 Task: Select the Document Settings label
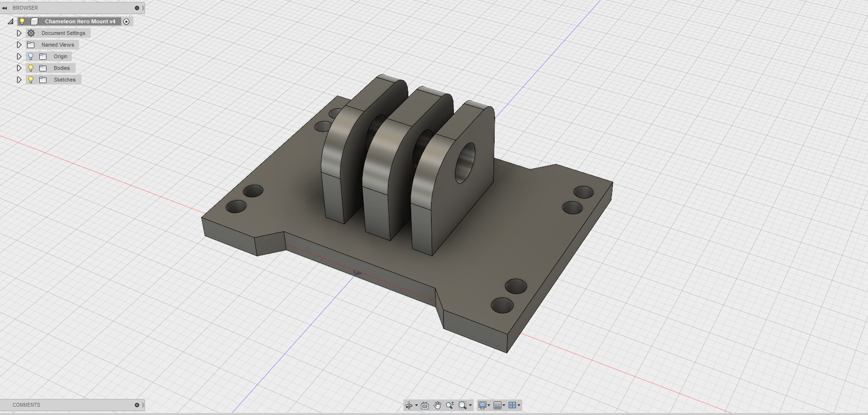tap(64, 33)
